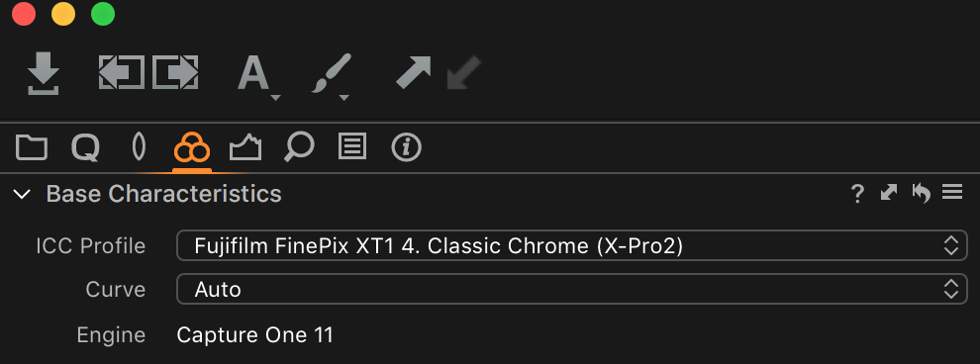Click the Base Characteristics help question mark

pos(857,194)
